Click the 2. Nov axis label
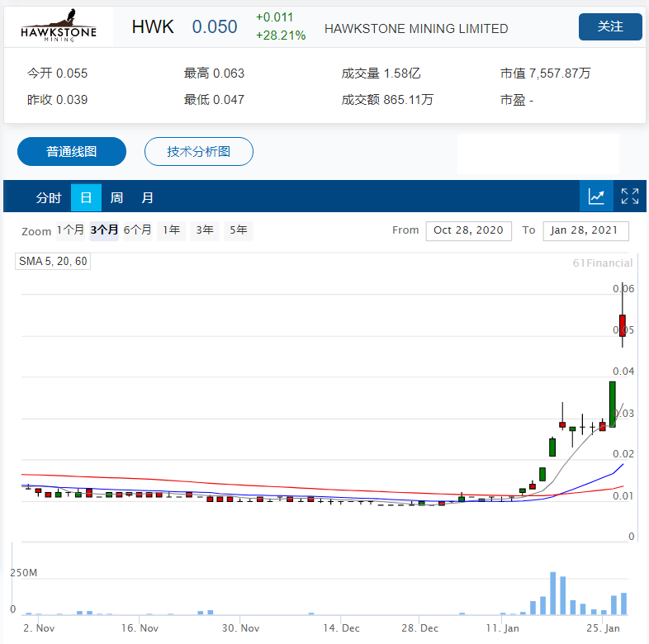This screenshot has height=644, width=649. (39, 628)
